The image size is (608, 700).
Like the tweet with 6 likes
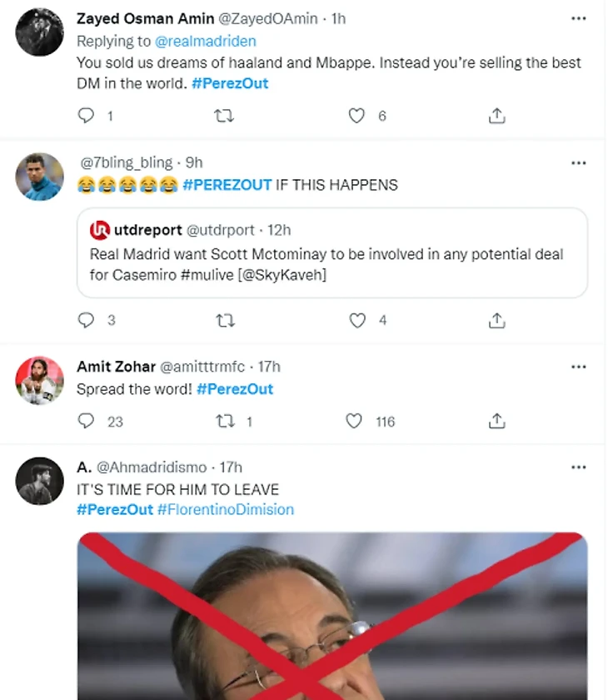tap(356, 116)
